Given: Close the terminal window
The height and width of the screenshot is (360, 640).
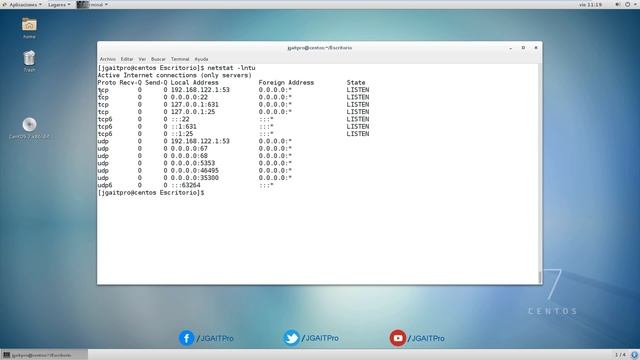Looking at the screenshot, I should click(x=536, y=48).
